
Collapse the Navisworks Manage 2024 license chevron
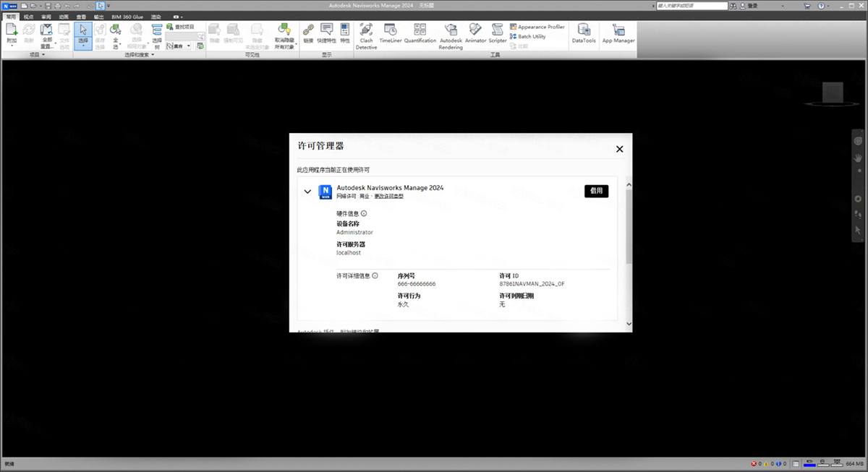(x=307, y=192)
